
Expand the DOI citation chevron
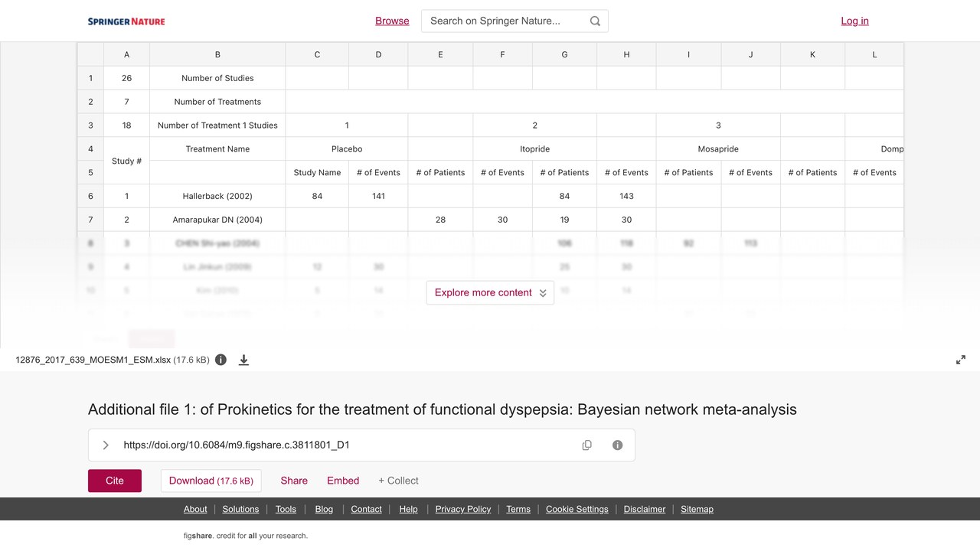tap(106, 445)
